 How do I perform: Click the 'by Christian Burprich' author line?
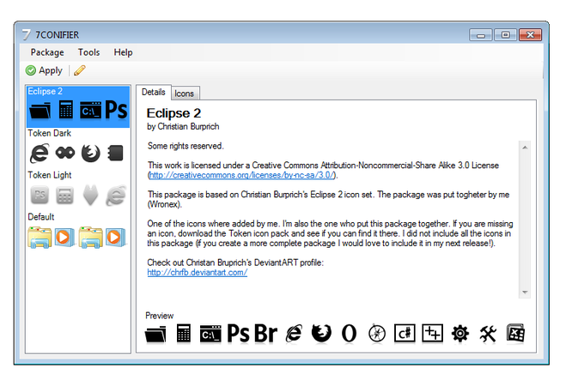(183, 126)
